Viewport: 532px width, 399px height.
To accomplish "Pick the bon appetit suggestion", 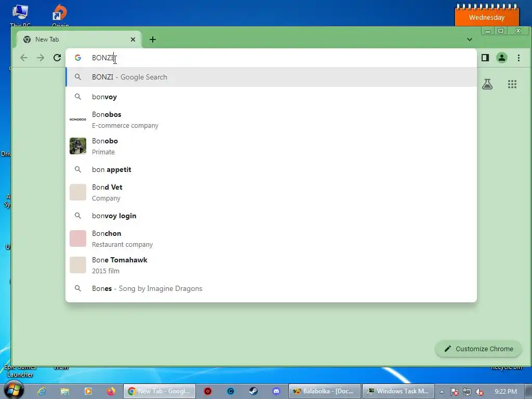I will tap(271, 169).
